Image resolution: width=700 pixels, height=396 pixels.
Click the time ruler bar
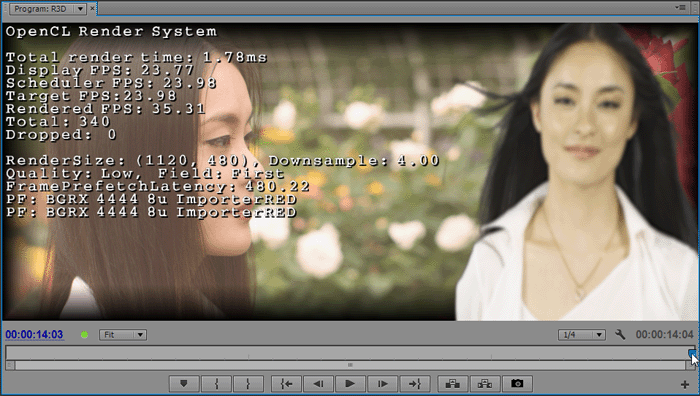350,353
